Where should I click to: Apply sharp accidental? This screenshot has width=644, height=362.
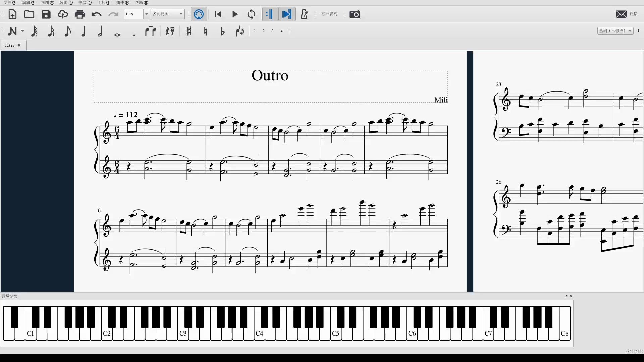189,31
